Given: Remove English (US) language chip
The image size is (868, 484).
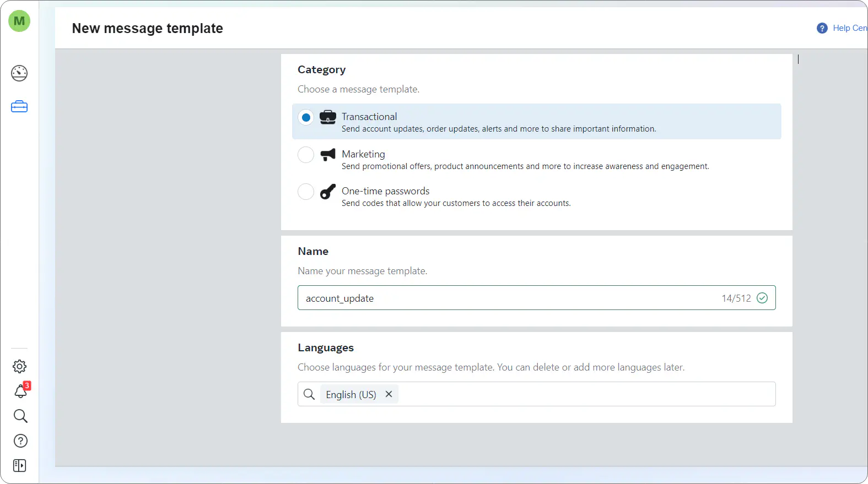Looking at the screenshot, I should 389,394.
